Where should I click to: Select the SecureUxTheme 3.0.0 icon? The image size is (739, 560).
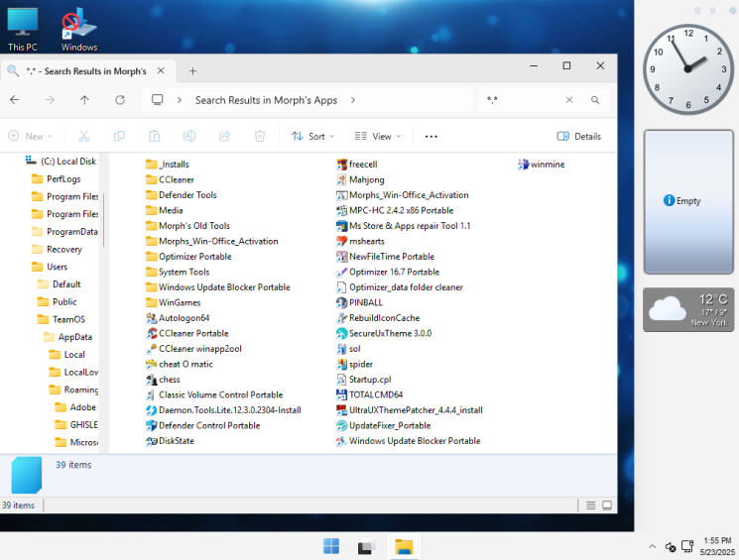coord(341,333)
